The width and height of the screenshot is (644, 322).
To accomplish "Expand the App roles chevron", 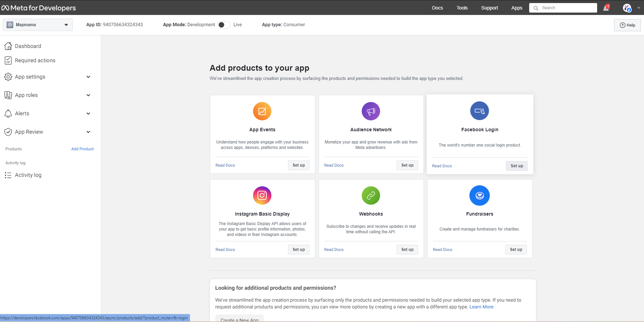I will pos(88,95).
